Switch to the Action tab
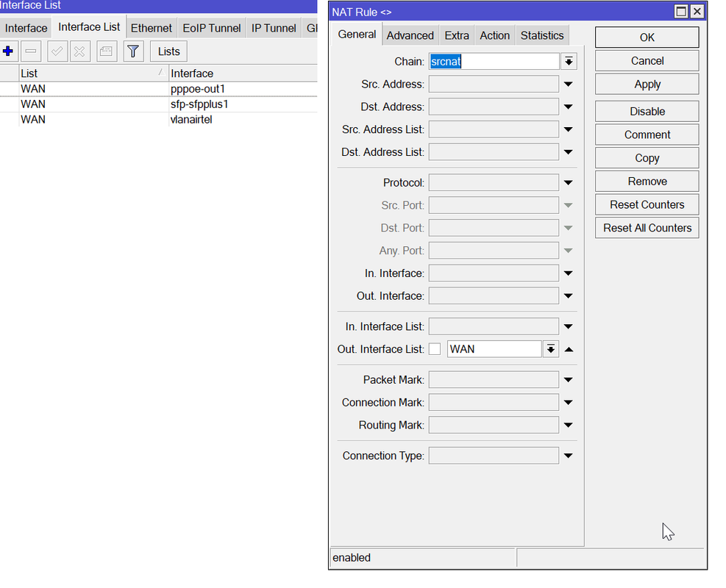The height and width of the screenshot is (588, 726). point(494,35)
